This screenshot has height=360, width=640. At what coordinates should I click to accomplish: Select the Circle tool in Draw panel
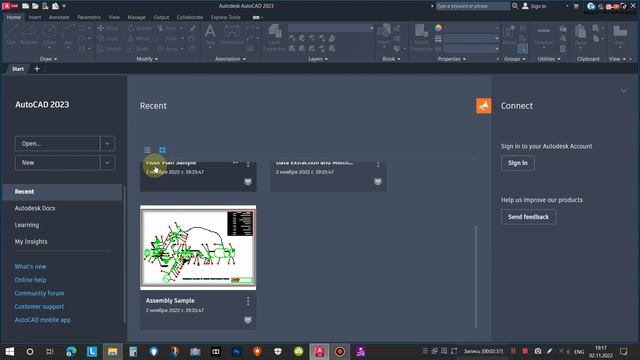pyautogui.click(x=49, y=34)
